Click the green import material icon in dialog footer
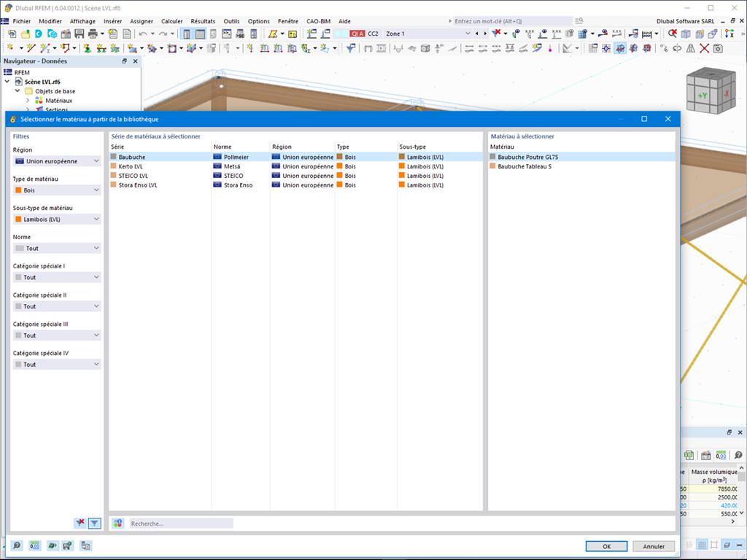This screenshot has height=560, width=747. tap(52, 545)
